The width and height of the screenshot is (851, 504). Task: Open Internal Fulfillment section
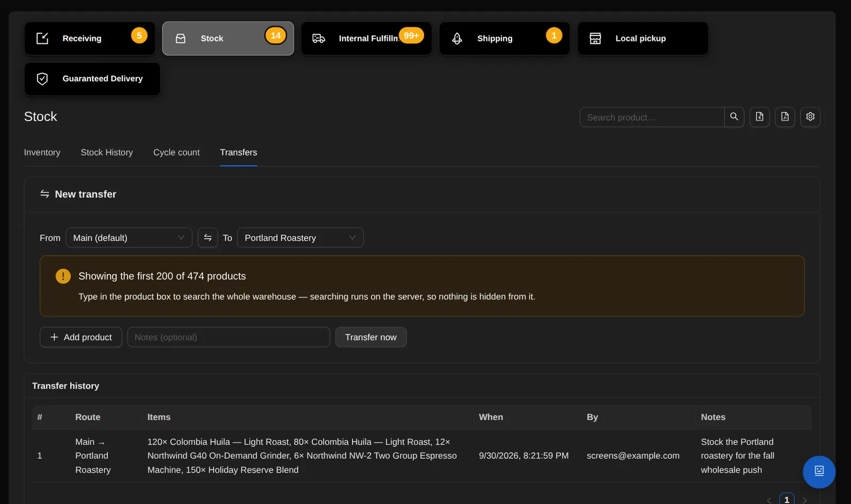coord(366,38)
